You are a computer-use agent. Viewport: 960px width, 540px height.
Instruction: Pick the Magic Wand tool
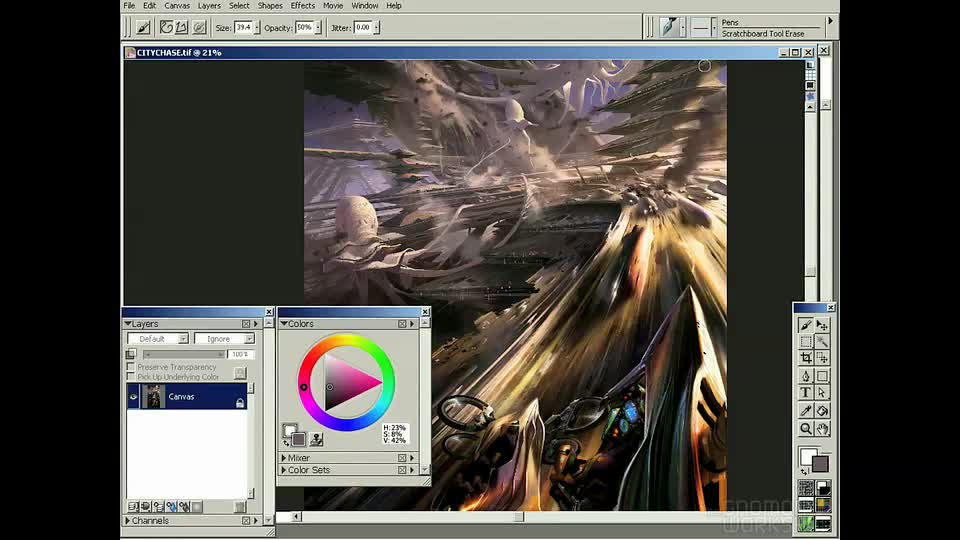point(822,342)
